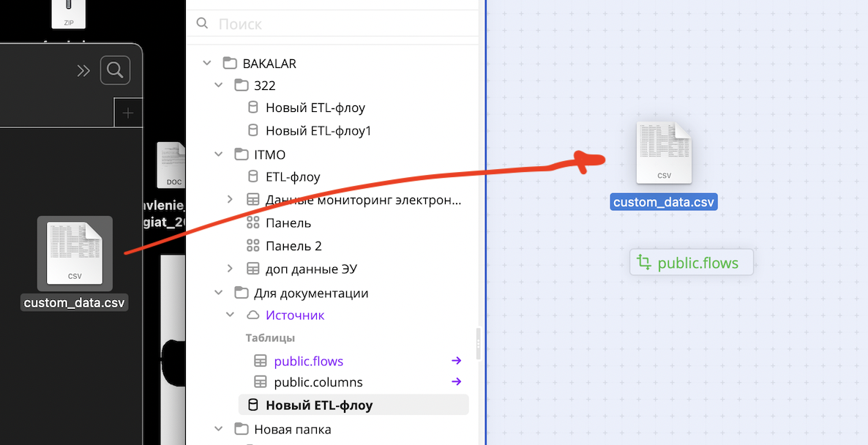This screenshot has width=868, height=445.
Task: Select the Новый ETL-флоу1 flow icon
Action: click(252, 130)
